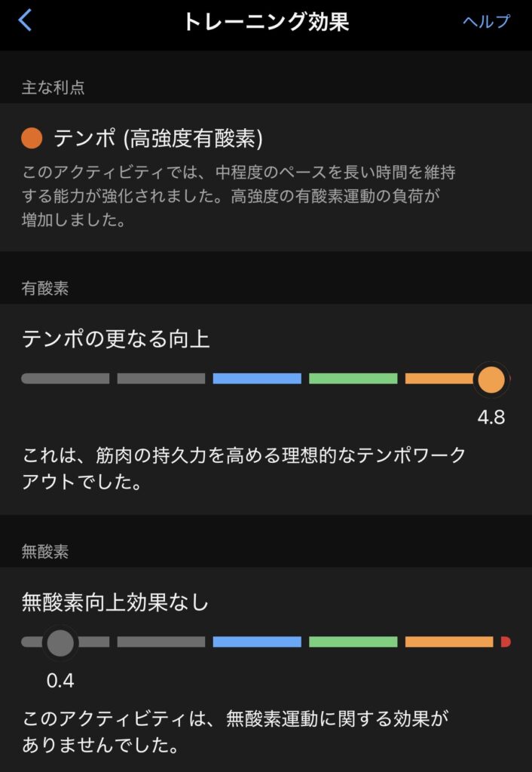The height and width of the screenshot is (772, 532).
Task: Tap the back arrow icon
Action: click(25, 20)
